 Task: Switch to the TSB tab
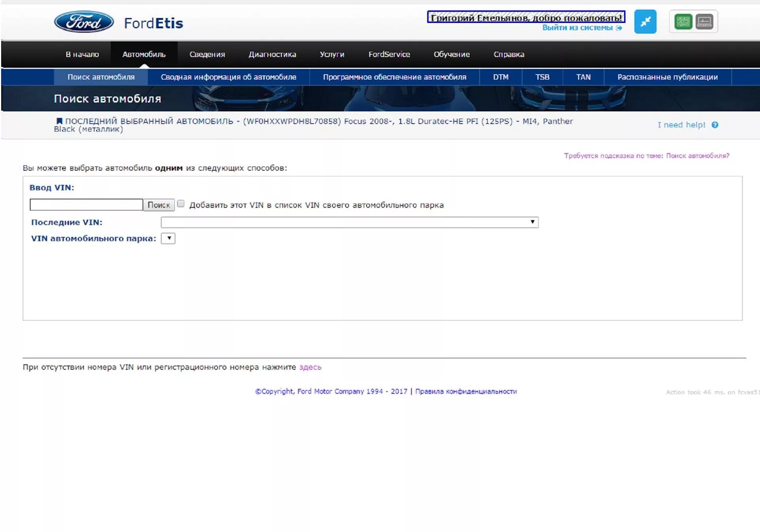(x=542, y=77)
